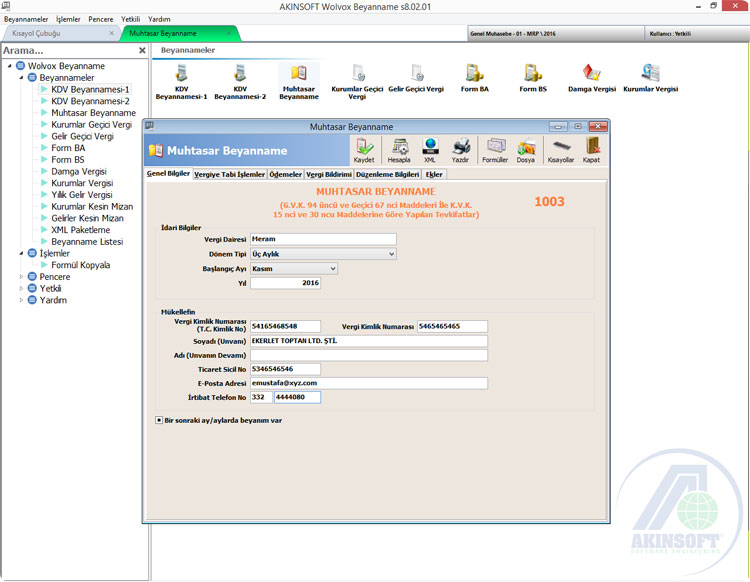The image size is (750, 582).
Task: Collapse the Beyannameler tree node
Action: click(21, 77)
